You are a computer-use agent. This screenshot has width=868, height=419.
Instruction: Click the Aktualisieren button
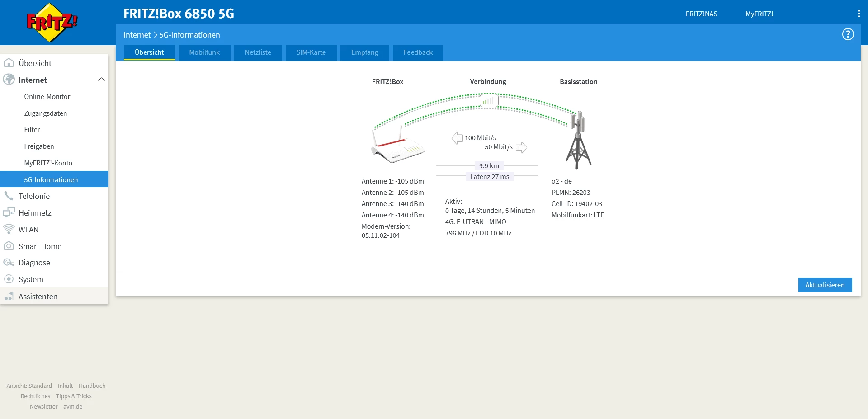pos(825,285)
